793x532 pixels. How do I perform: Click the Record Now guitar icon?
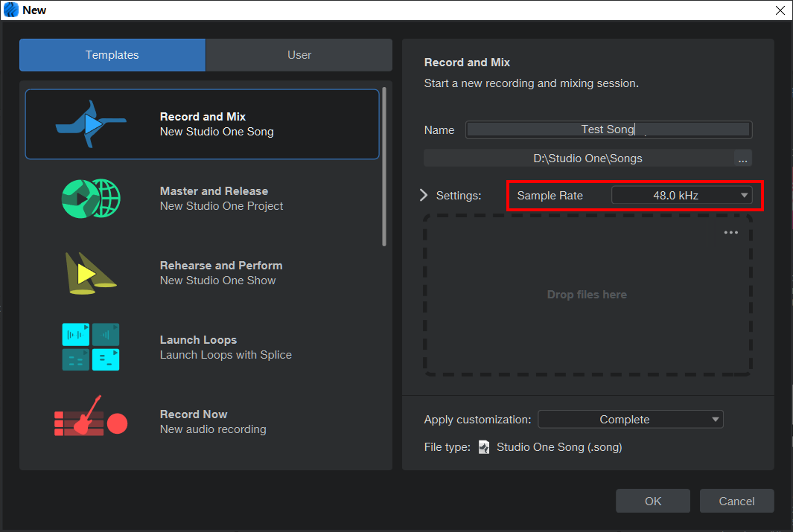pos(91,416)
